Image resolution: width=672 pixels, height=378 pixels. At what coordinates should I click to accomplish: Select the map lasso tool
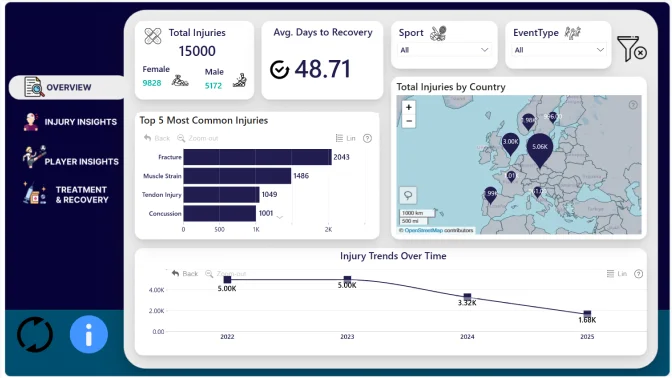click(x=408, y=195)
